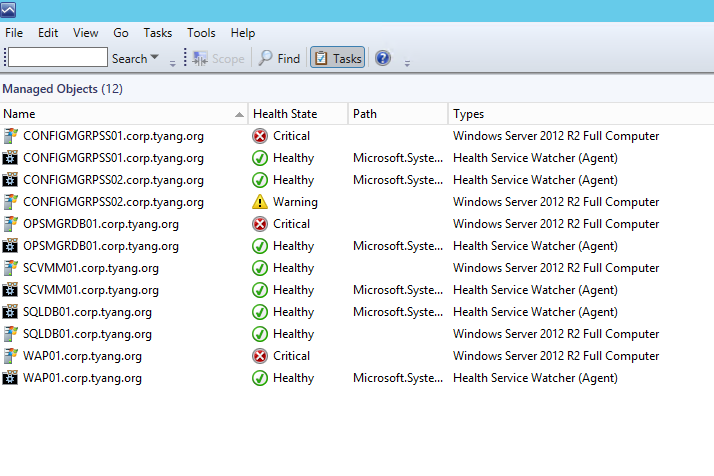Click the Scope icon in toolbar

[200, 58]
